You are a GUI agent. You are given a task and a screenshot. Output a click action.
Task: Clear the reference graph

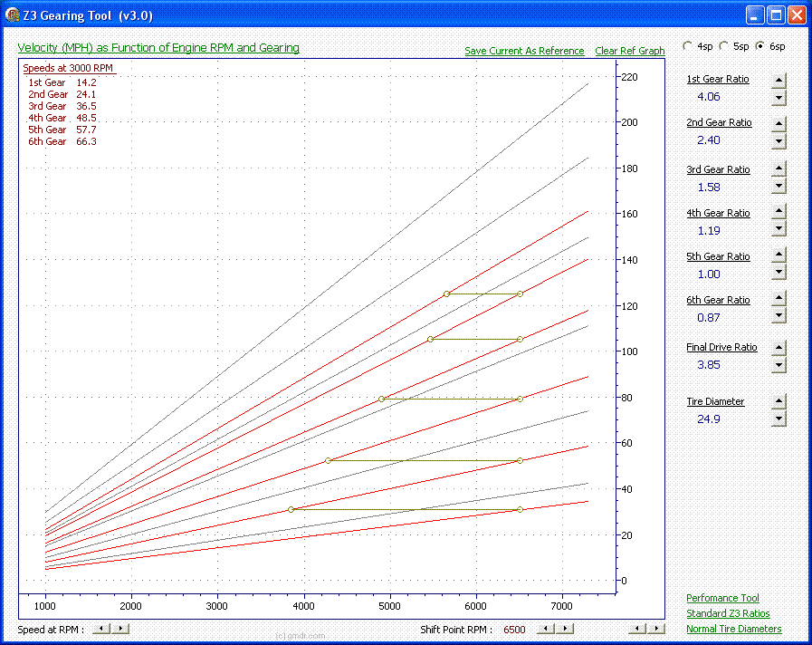tap(629, 51)
